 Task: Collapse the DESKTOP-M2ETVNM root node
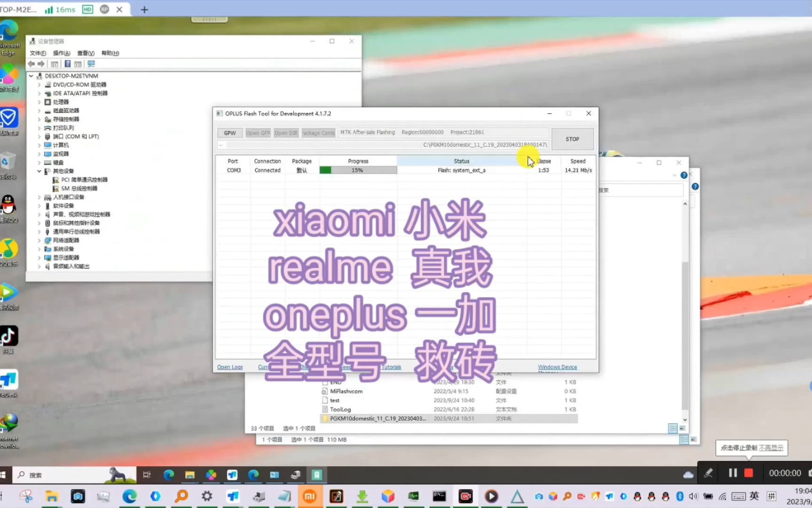(31, 76)
